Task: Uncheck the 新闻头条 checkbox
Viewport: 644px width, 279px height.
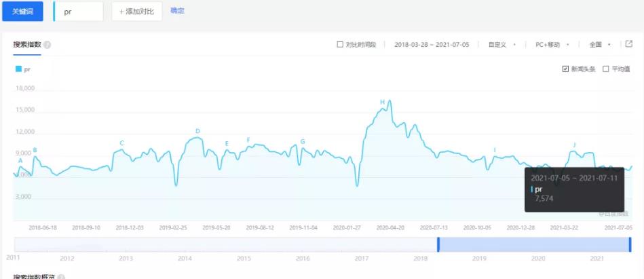Action: click(565, 69)
